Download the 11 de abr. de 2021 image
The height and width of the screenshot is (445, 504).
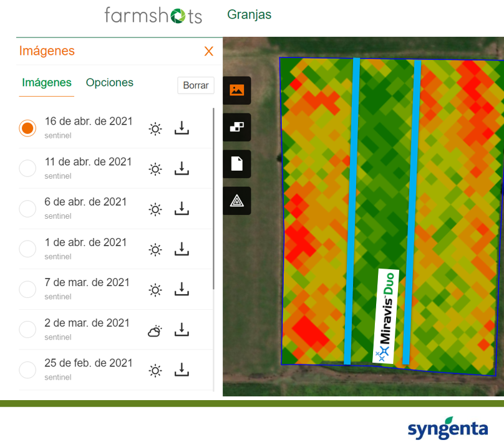pos(182,168)
